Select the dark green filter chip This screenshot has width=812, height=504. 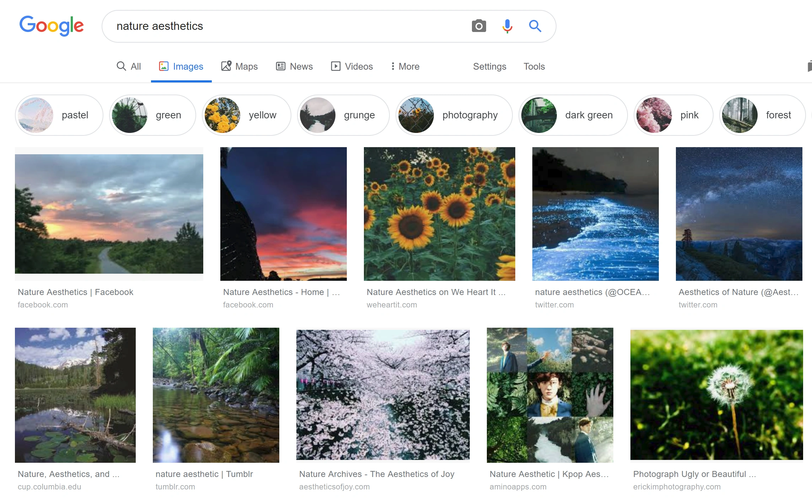(573, 115)
